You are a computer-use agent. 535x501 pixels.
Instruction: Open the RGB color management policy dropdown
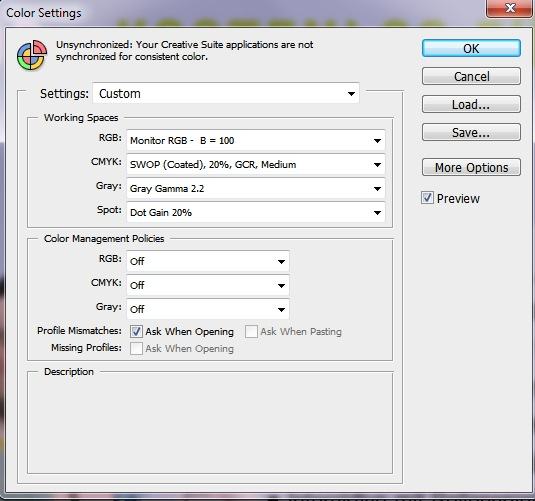tap(208, 261)
